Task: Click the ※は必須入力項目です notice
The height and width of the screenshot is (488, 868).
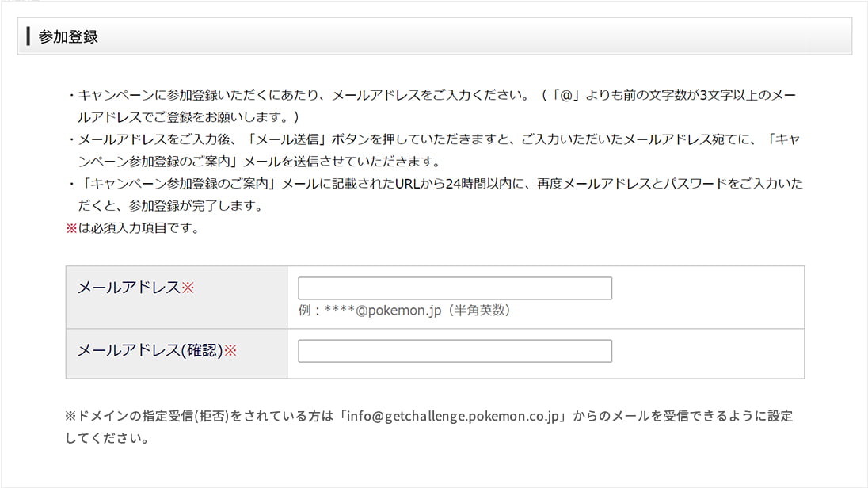Action: coord(131,229)
